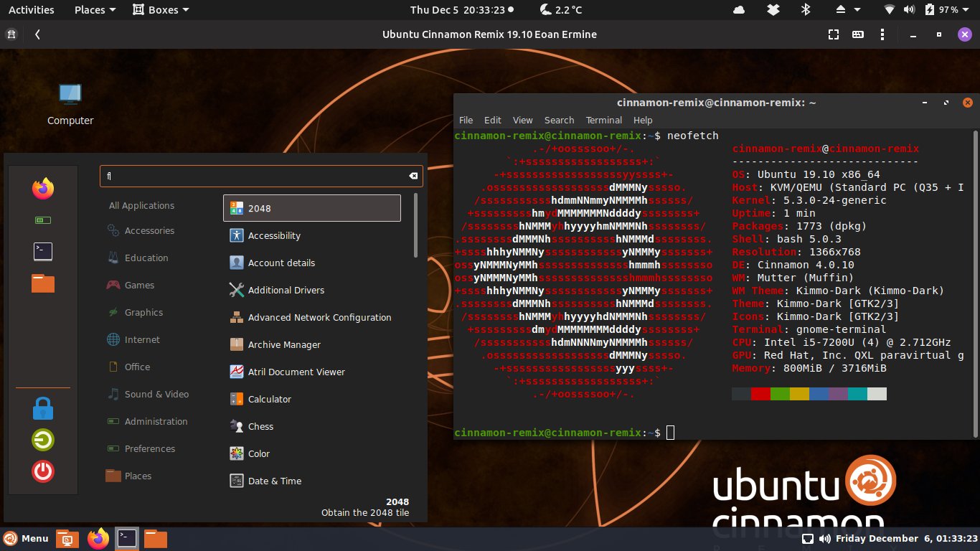The height and width of the screenshot is (551, 980).
Task: Launch Firefox from the menu sidebar
Action: [x=42, y=188]
